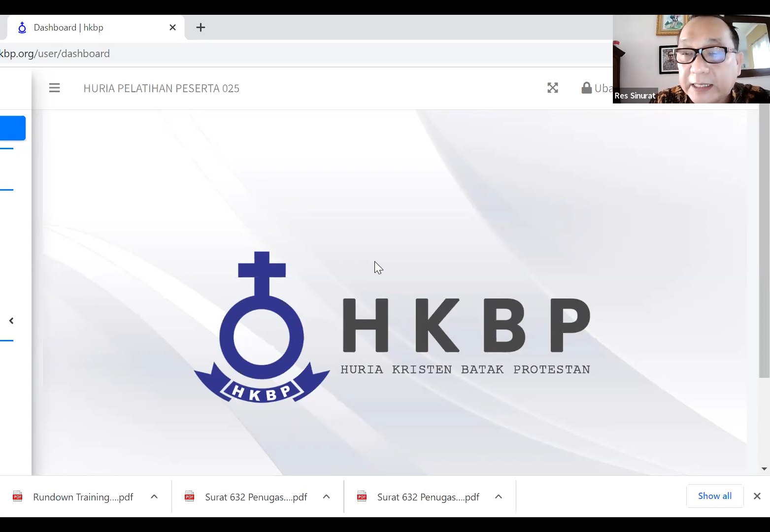Expand download options for Rundown Training.pdf
This screenshot has width=770, height=532.
[154, 497]
